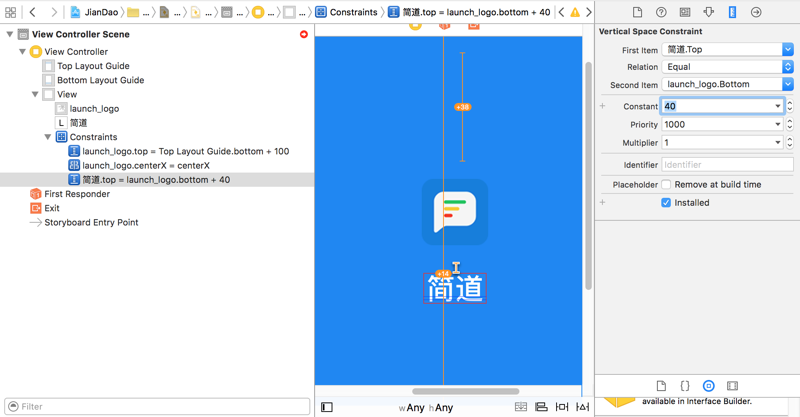Open Resolve Auto Layout Issues menu
800x417 pixels.
pyautogui.click(x=582, y=407)
